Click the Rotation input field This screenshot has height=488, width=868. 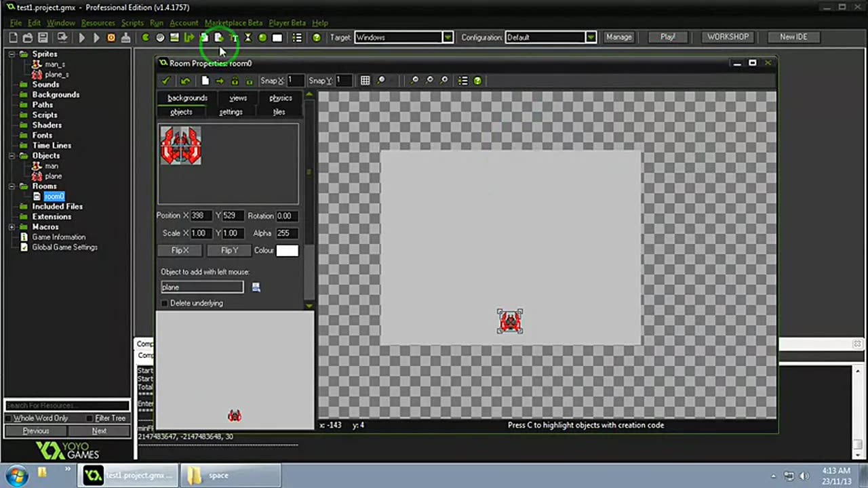tap(287, 216)
